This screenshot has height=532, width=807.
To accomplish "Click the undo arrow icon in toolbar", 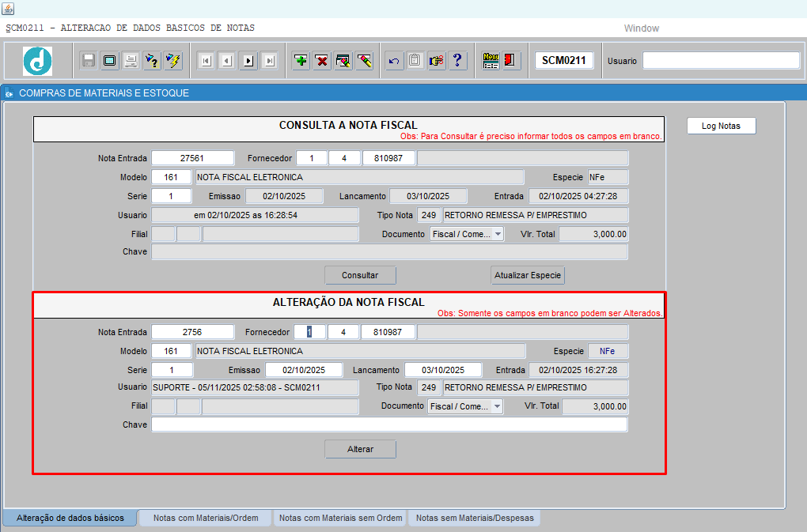I will (394, 61).
